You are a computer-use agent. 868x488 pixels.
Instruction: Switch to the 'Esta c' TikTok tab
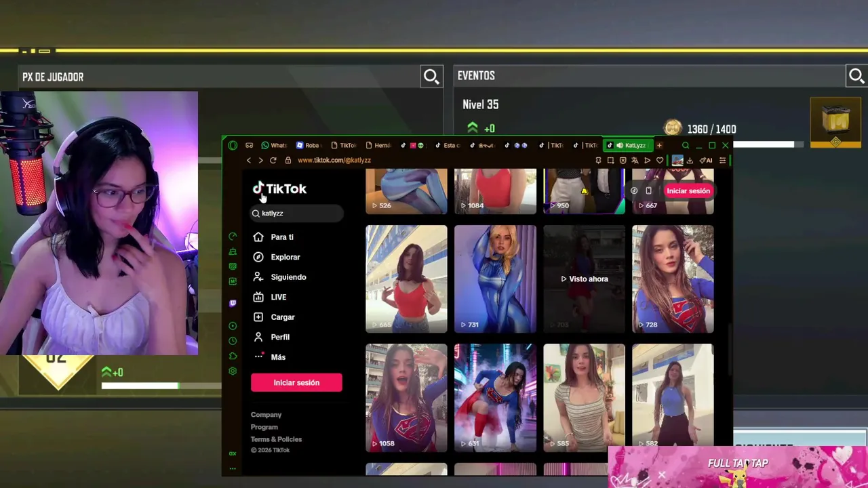coord(448,145)
